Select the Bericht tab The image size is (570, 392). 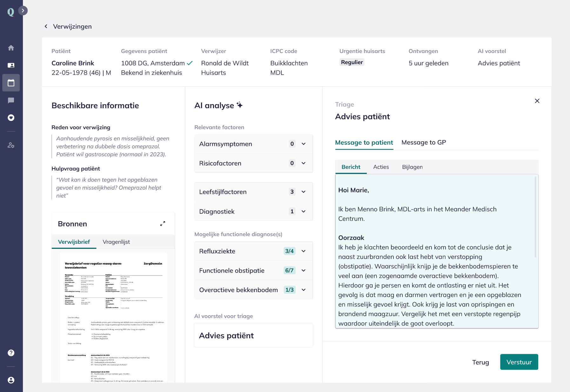click(x=351, y=167)
